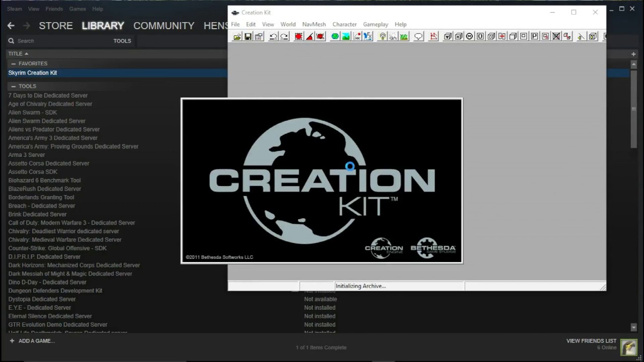Open a plugin file via the Open icon
Screen dimensions: 644x362
point(236,36)
